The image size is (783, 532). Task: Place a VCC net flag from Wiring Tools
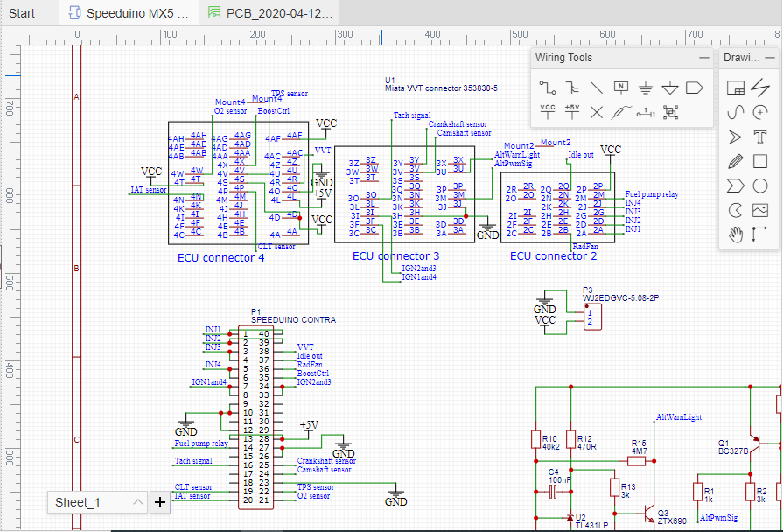coord(548,112)
